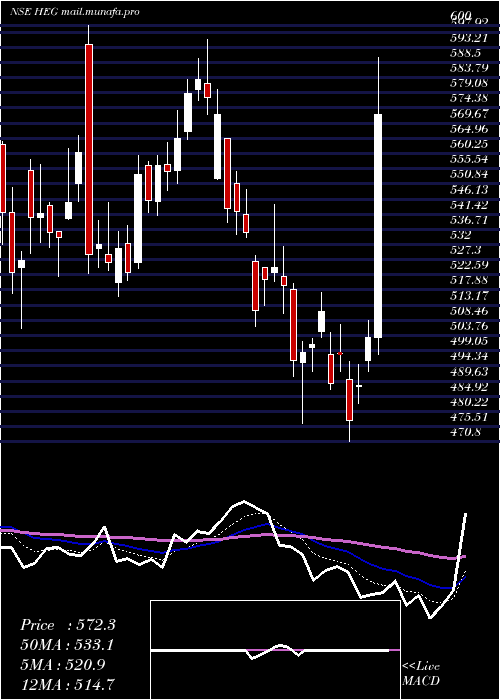Viewport: 500px width, 700px height.
Task: Select the 583.79 price axis label
Action: (x=468, y=68)
